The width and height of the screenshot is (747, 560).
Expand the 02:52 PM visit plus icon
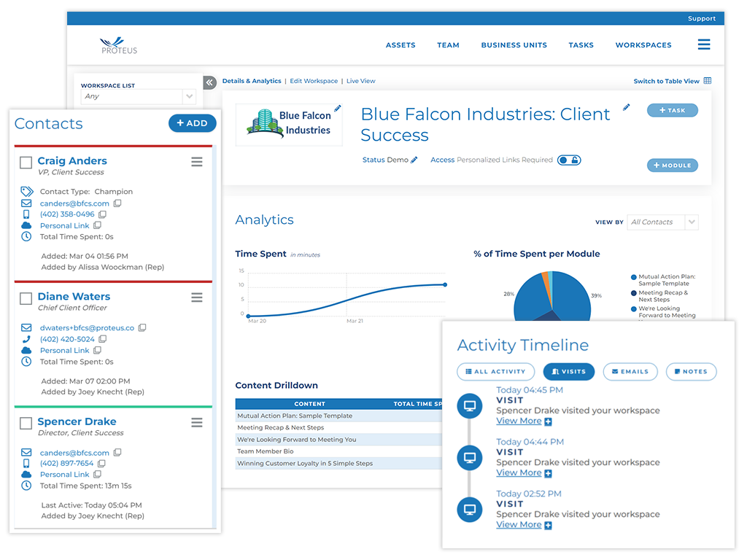click(x=548, y=526)
